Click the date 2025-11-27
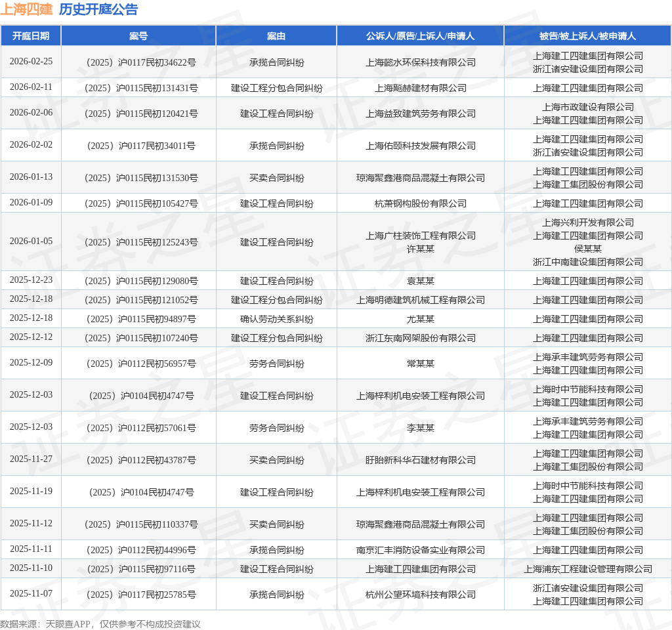This screenshot has height=630, width=672. pos(31,459)
